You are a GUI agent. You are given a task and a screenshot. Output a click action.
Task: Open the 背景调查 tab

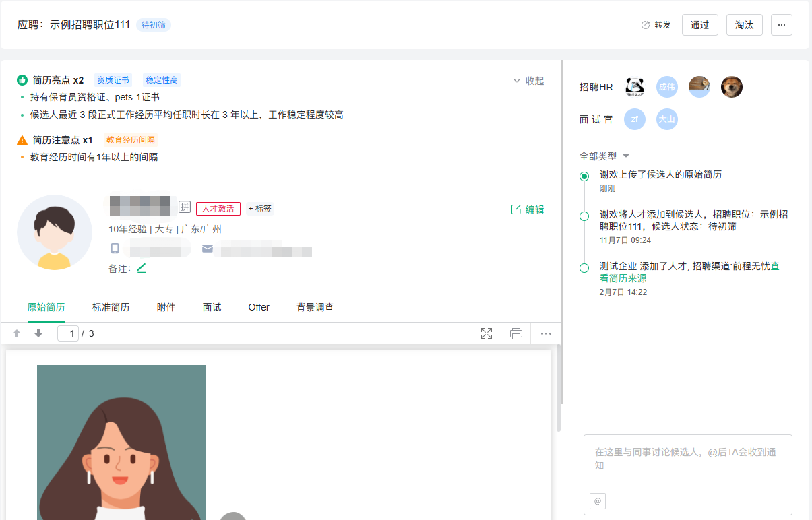pyautogui.click(x=315, y=307)
